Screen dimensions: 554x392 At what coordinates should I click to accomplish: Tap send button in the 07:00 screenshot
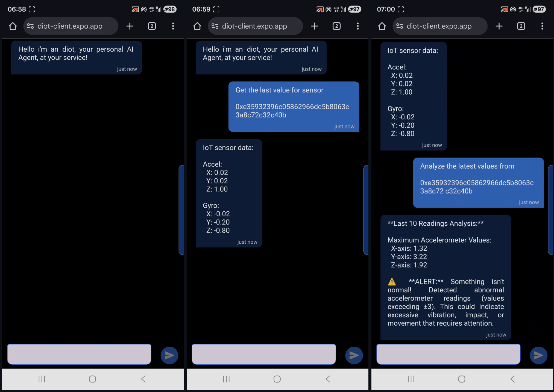click(538, 355)
